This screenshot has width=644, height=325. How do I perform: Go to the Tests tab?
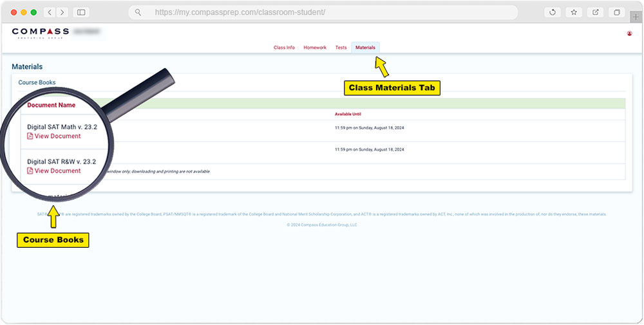341,48
